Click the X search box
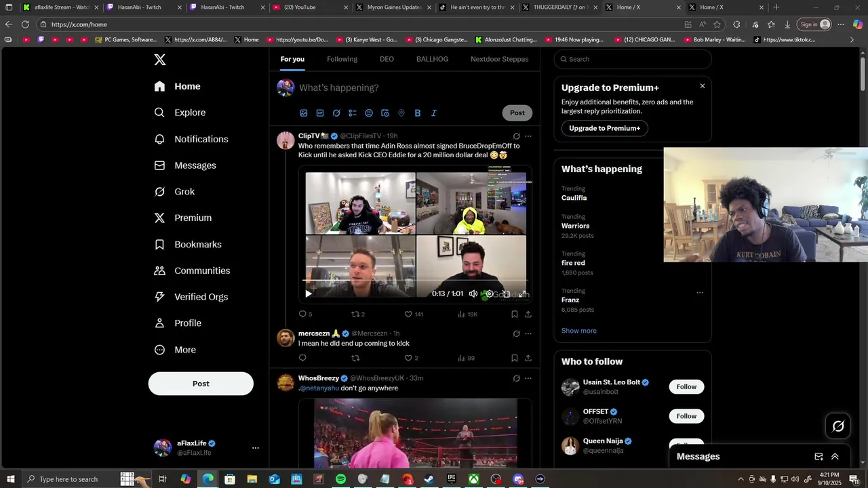 click(633, 59)
